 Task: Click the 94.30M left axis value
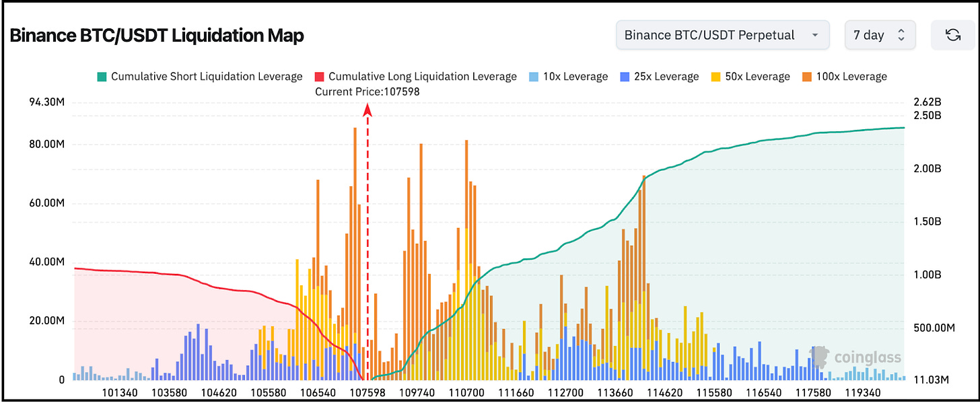pos(46,102)
